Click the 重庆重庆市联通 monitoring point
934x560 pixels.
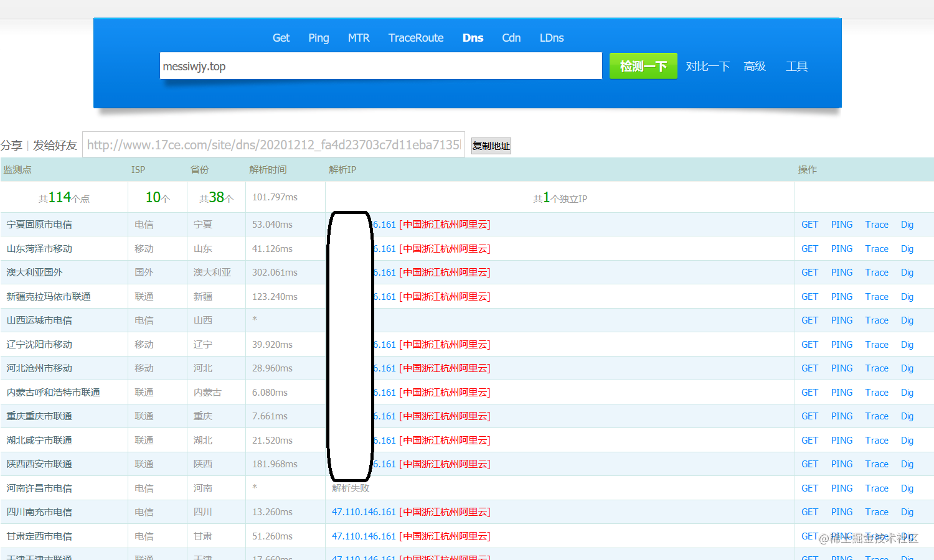click(39, 416)
